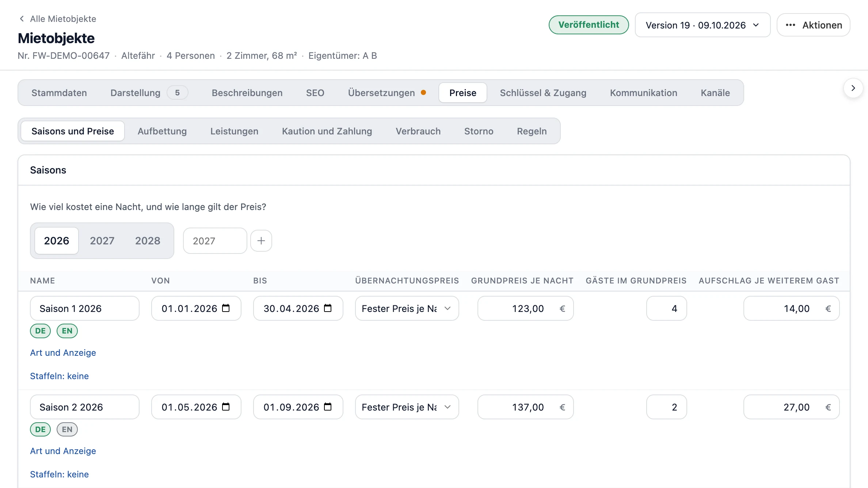
Task: Click the plus icon to add year
Action: tap(261, 241)
